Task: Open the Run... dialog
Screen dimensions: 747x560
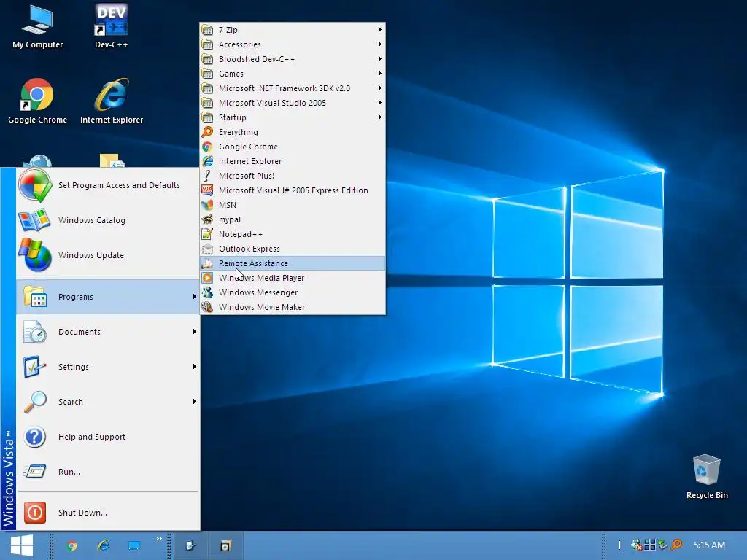Action: pyautogui.click(x=108, y=472)
